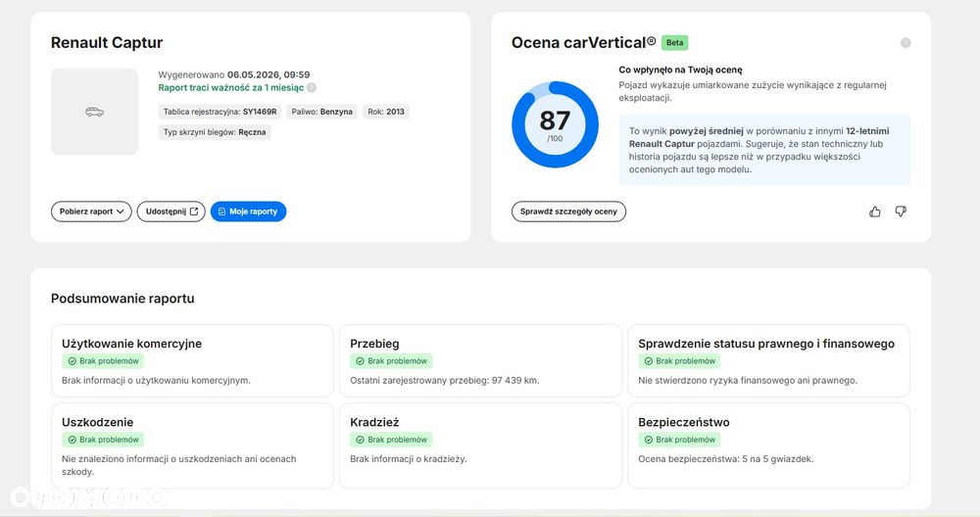
Task: Click Brak problemów badge under Kradzież
Action: click(391, 440)
